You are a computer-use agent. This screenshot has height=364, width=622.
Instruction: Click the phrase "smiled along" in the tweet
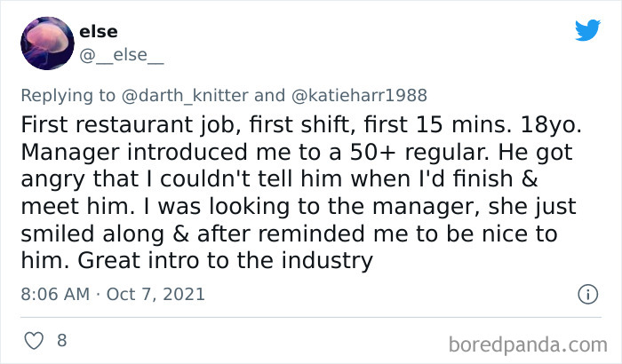tap(92, 233)
